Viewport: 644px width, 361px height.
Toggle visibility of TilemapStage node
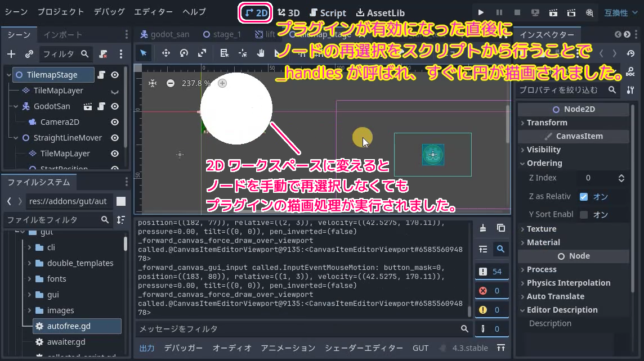(x=115, y=75)
